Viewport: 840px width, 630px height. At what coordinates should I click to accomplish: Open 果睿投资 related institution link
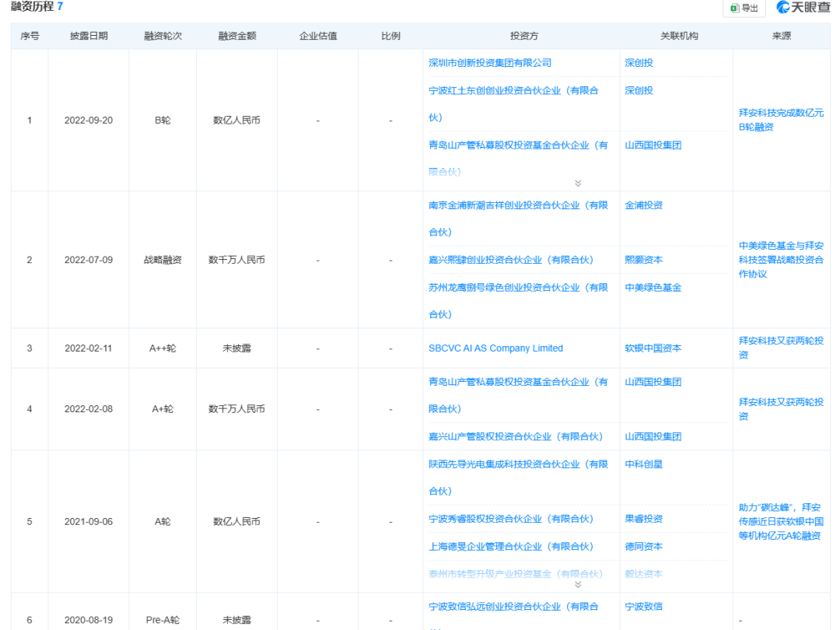click(x=643, y=519)
